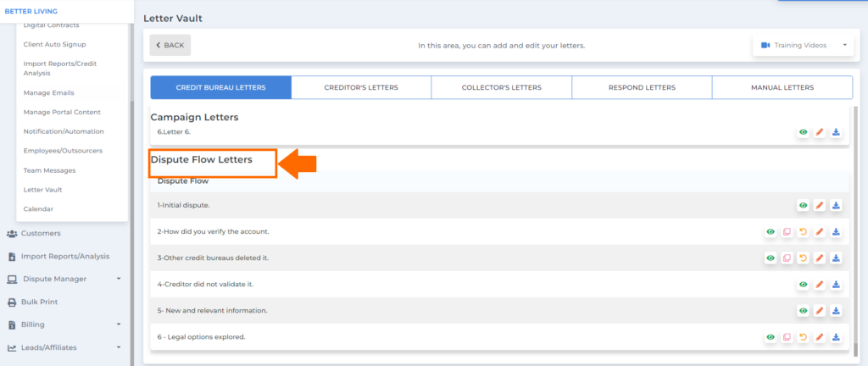
Task: Click the '5- New and relevant information.' text
Action: [212, 311]
